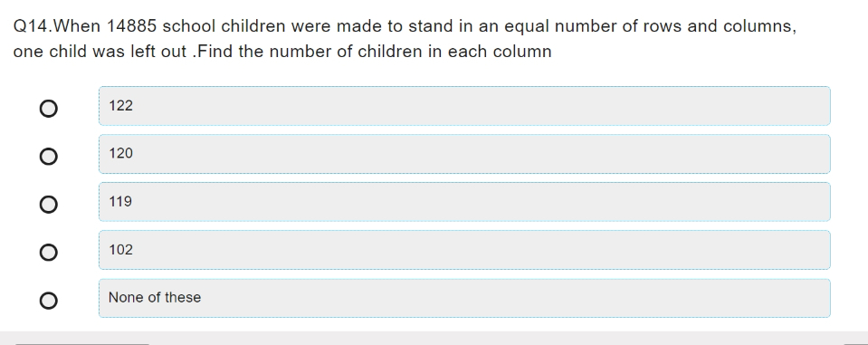Click the partially visible bottom-left button
This screenshot has width=868, height=345.
tap(82, 344)
